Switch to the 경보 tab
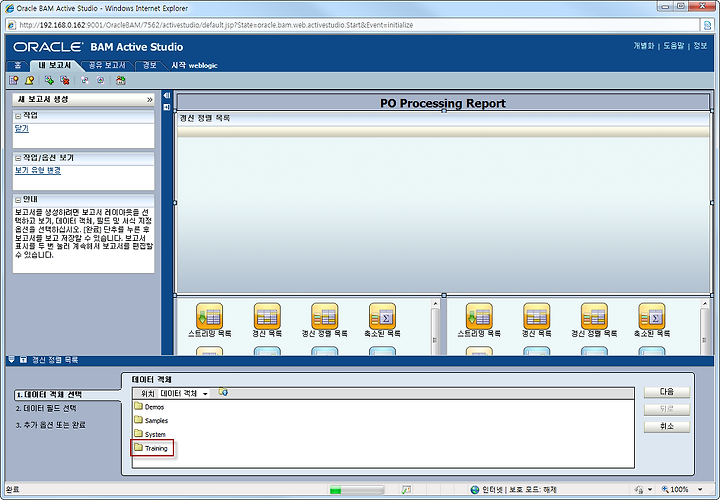The width and height of the screenshot is (720, 500). click(x=150, y=65)
